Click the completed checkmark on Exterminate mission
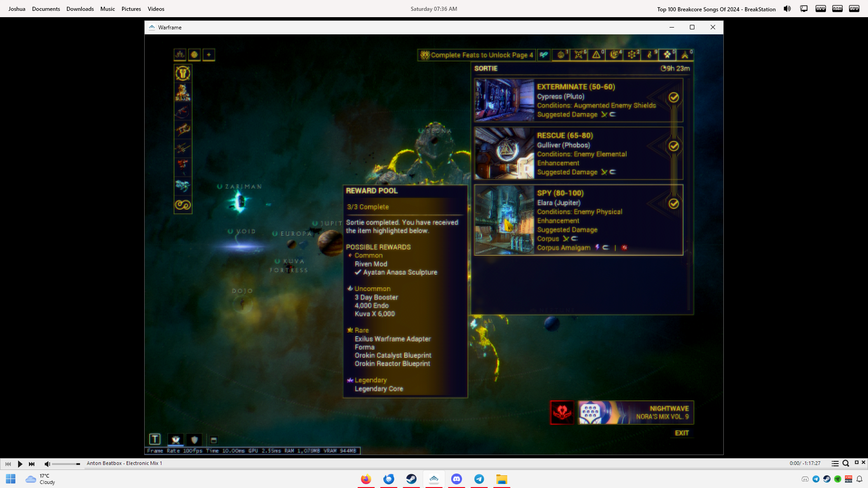Viewport: 868px width, 488px height. point(674,97)
